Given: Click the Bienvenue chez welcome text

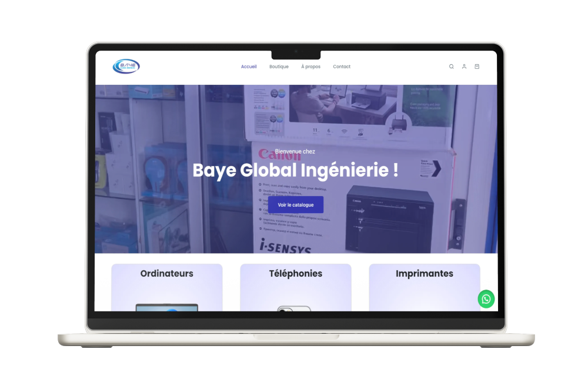Looking at the screenshot, I should pos(295,152).
